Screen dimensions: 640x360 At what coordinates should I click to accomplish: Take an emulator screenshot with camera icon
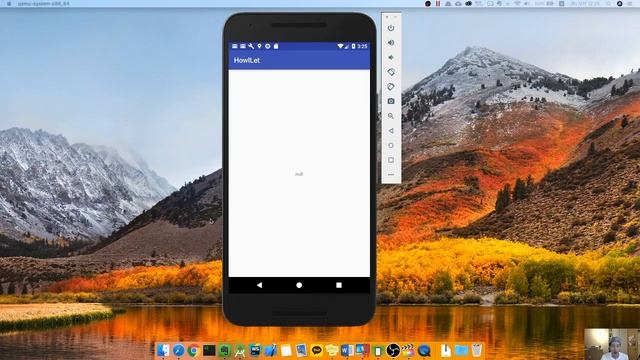click(391, 101)
